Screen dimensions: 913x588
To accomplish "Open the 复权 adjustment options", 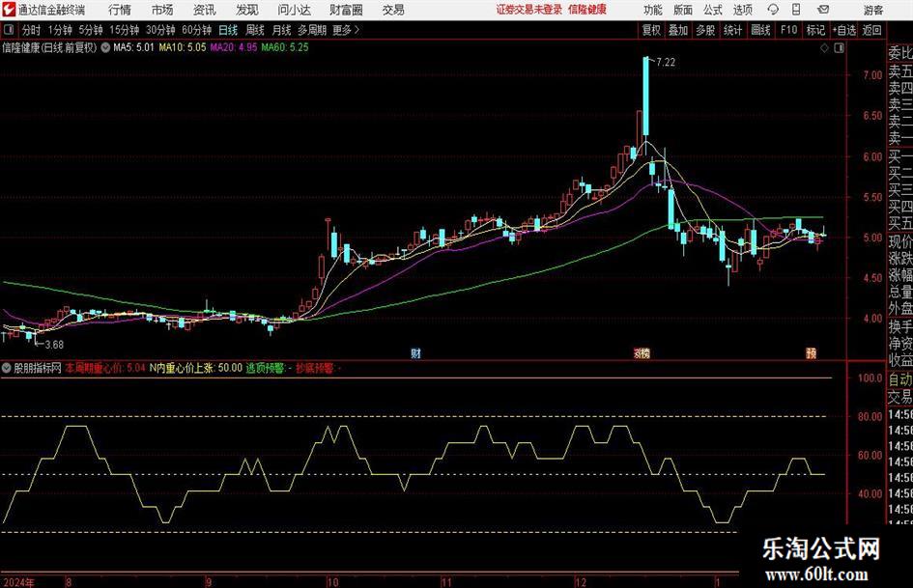I will coord(651,30).
